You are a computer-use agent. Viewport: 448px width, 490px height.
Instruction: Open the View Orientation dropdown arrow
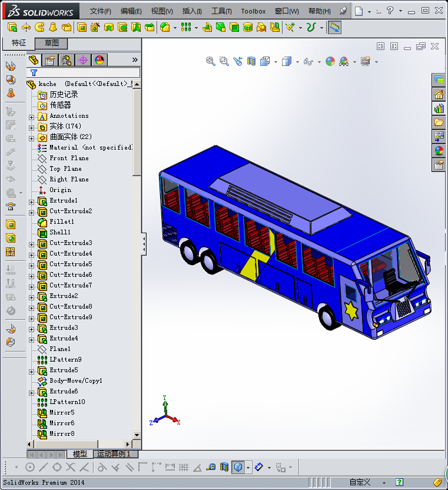(276, 62)
